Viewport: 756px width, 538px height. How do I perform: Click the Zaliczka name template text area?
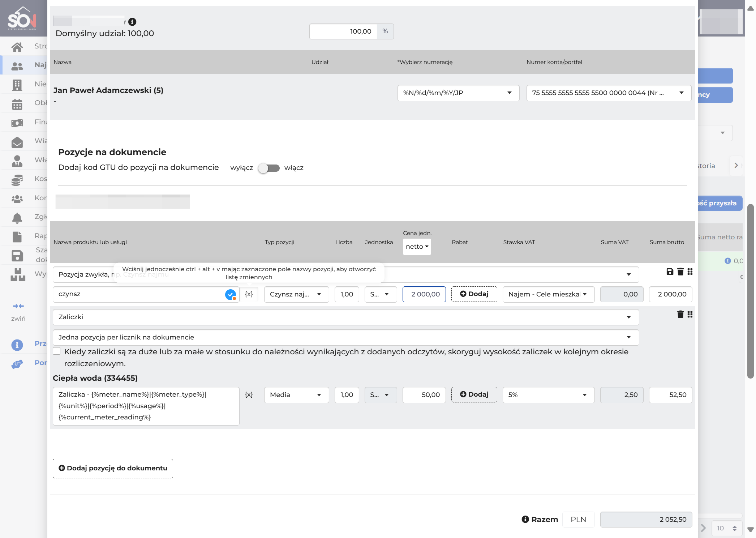[x=146, y=406]
